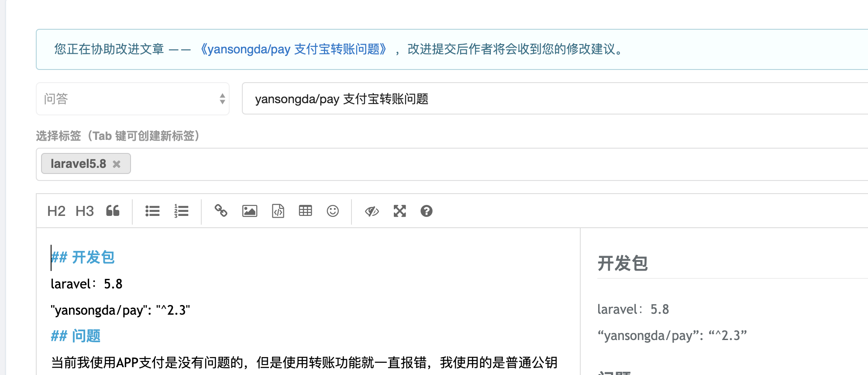Click yansongda/pay ^2.3 text in preview
Image resolution: width=868 pixels, height=375 pixels.
pos(672,336)
